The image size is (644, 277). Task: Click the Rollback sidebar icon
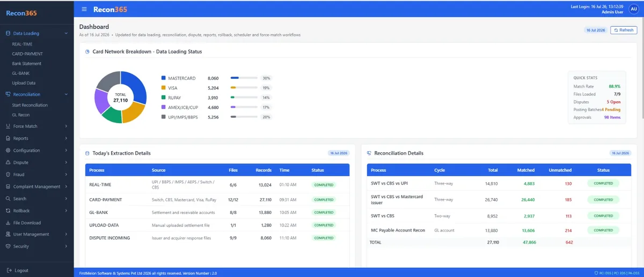tap(8, 211)
